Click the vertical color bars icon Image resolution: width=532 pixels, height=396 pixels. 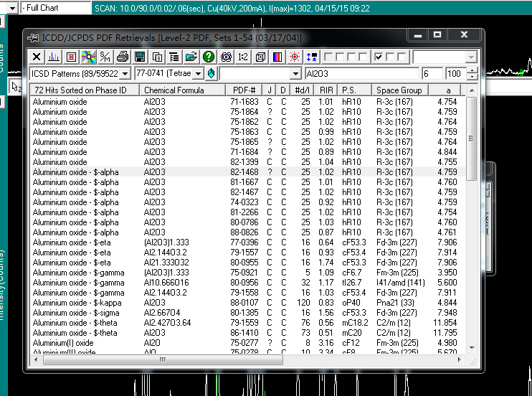click(x=277, y=57)
